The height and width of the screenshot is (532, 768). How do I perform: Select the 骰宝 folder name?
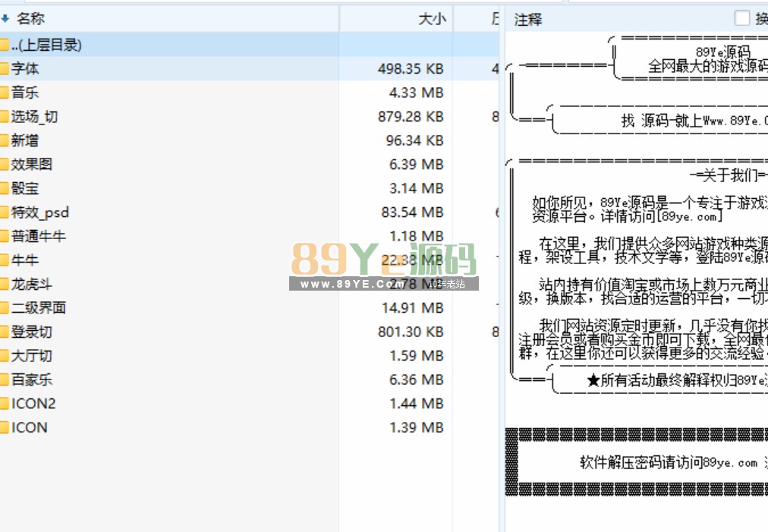[25, 189]
